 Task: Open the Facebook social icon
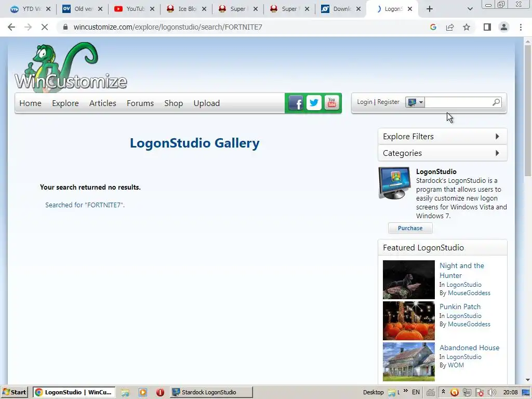pyautogui.click(x=296, y=102)
